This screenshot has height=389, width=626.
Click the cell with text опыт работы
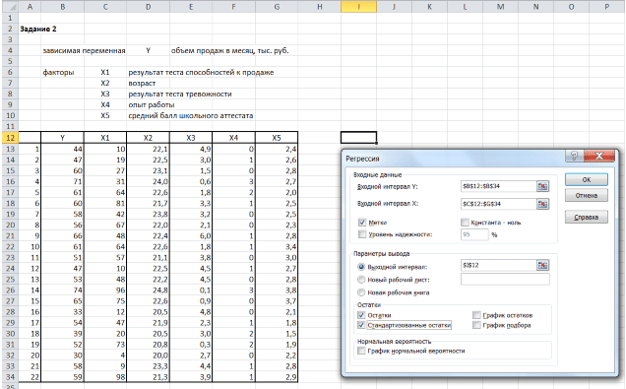click(151, 105)
